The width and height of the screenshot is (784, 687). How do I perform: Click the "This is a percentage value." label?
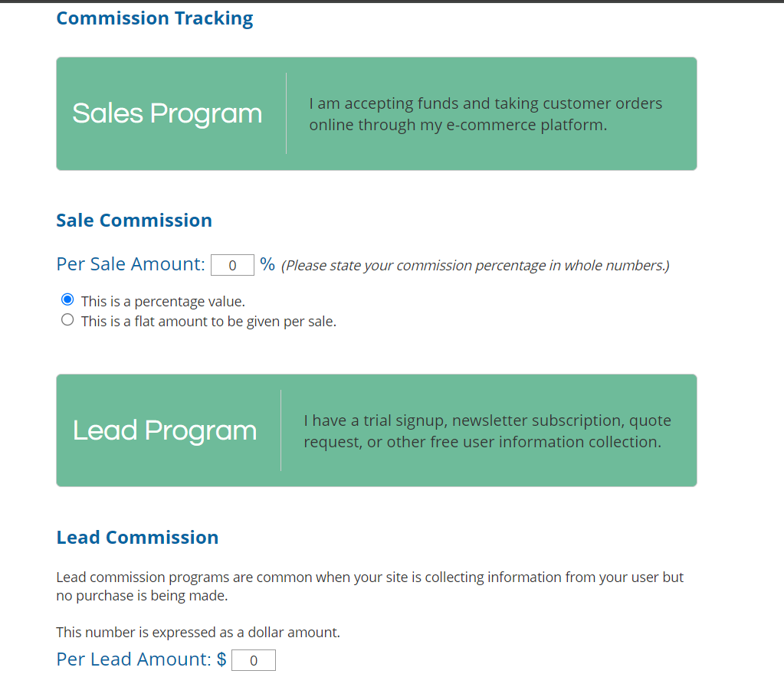pyautogui.click(x=162, y=302)
